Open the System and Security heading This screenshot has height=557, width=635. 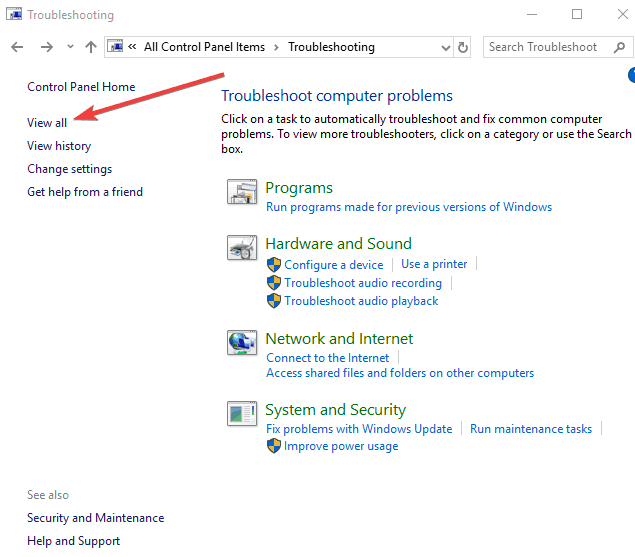click(336, 410)
